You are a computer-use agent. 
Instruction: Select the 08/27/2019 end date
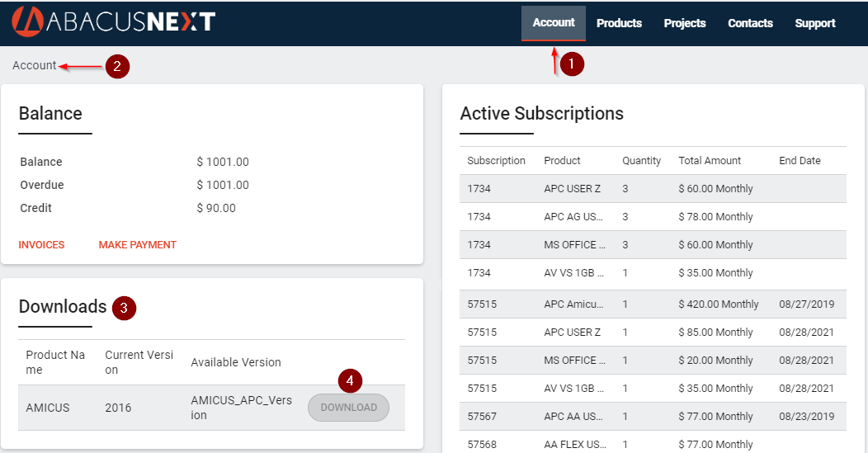[x=807, y=304]
